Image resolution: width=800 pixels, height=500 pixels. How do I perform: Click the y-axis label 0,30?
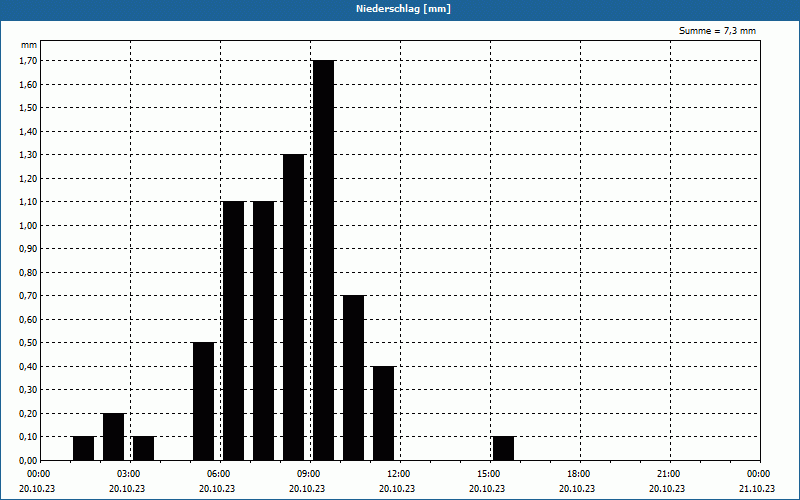[x=28, y=390]
